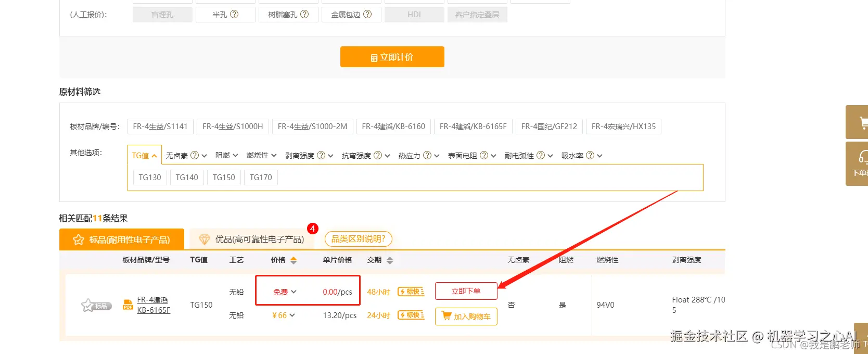868x354 pixels.
Task: Click the 立即计价 calculate price button
Action: [392, 57]
